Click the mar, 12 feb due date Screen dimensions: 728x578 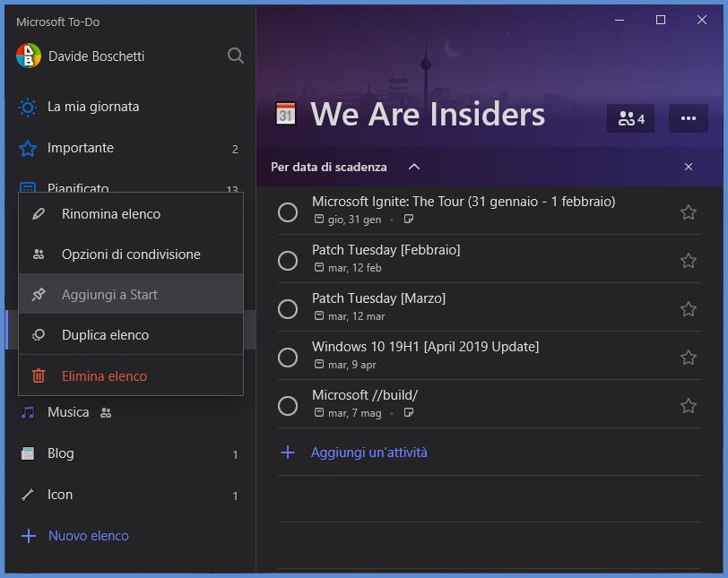pyautogui.click(x=348, y=268)
